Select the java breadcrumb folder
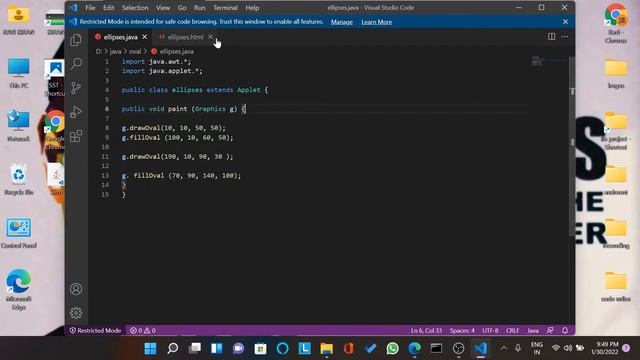The height and width of the screenshot is (360, 640). coord(116,51)
